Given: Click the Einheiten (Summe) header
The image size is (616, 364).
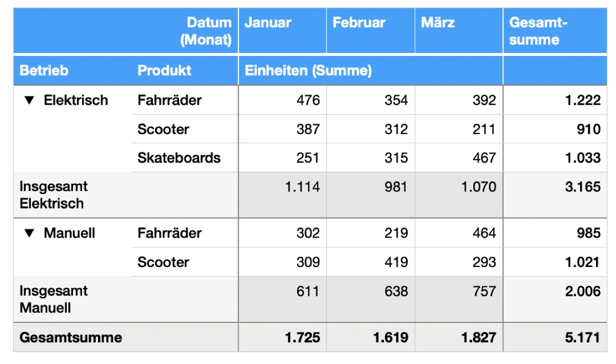Looking at the screenshot, I should (371, 70).
